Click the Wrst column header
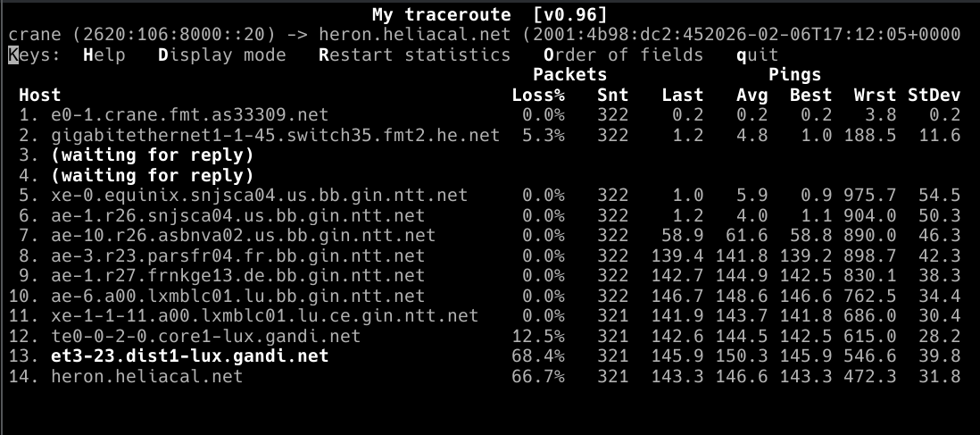 pyautogui.click(x=875, y=95)
